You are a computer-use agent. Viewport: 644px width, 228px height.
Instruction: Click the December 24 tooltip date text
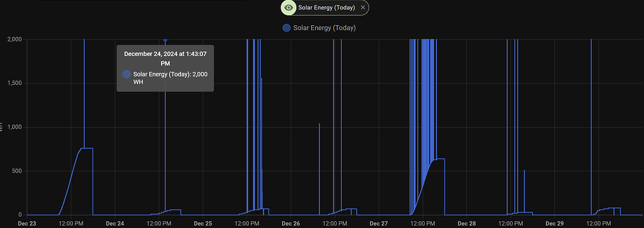point(165,58)
